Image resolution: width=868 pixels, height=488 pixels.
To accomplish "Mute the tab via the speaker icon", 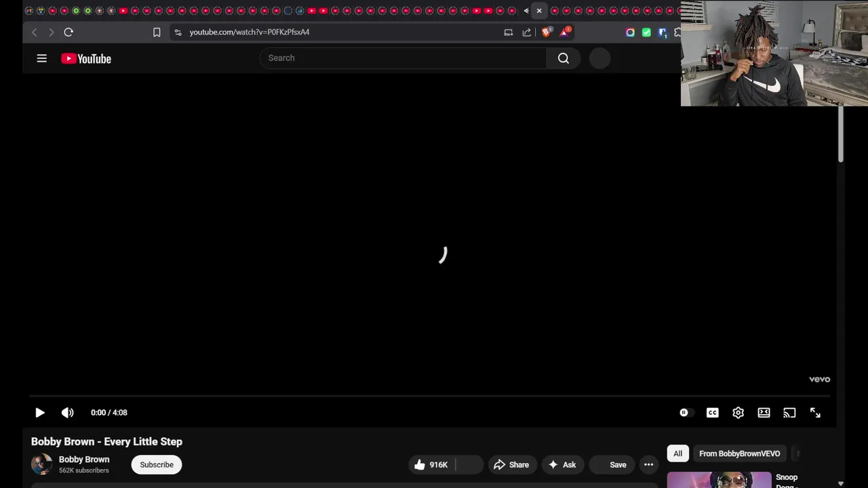I will coord(526,11).
